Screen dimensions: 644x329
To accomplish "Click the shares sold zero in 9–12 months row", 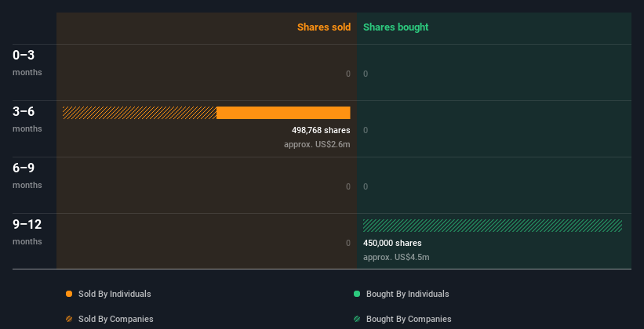I will [348, 244].
